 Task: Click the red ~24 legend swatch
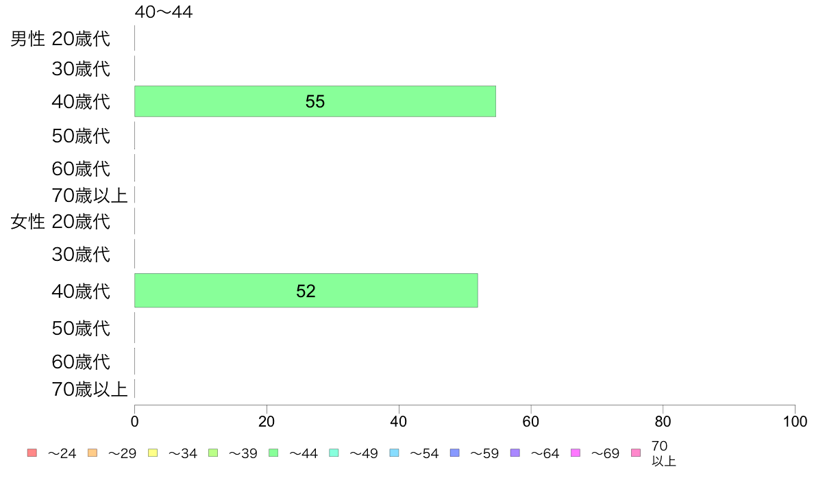point(32,453)
